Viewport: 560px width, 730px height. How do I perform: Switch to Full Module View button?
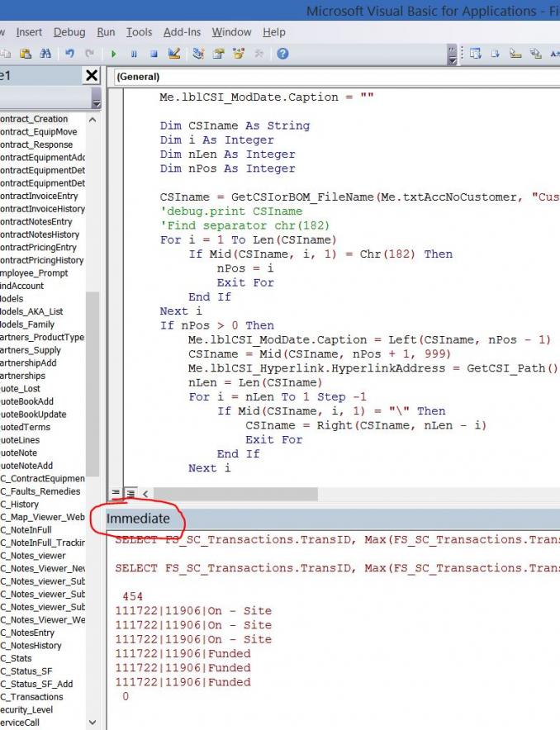pyautogui.click(x=131, y=494)
